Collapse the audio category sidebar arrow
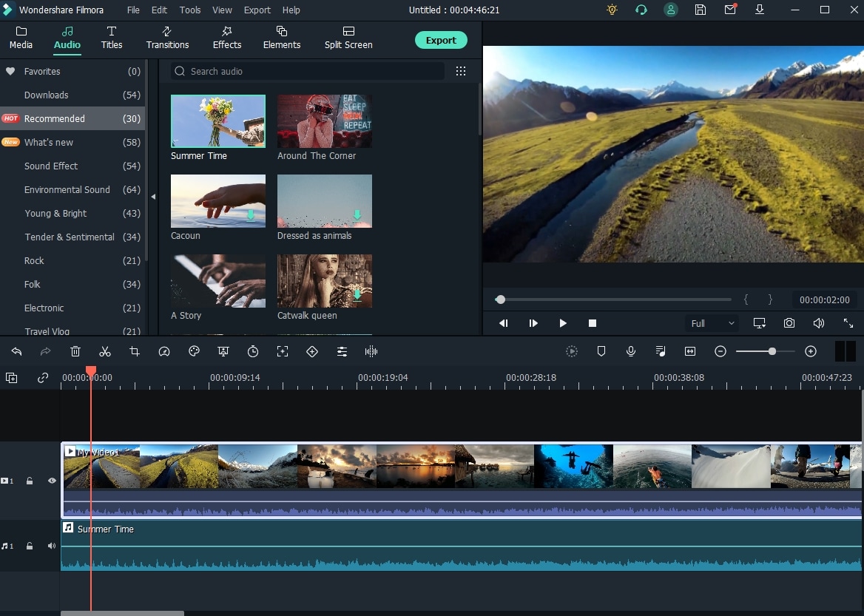This screenshot has height=616, width=864. point(153,197)
